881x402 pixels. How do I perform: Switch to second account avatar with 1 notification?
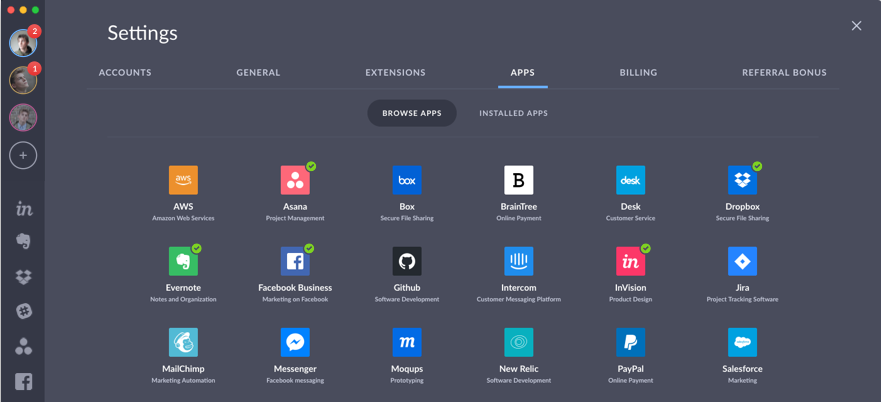click(23, 80)
